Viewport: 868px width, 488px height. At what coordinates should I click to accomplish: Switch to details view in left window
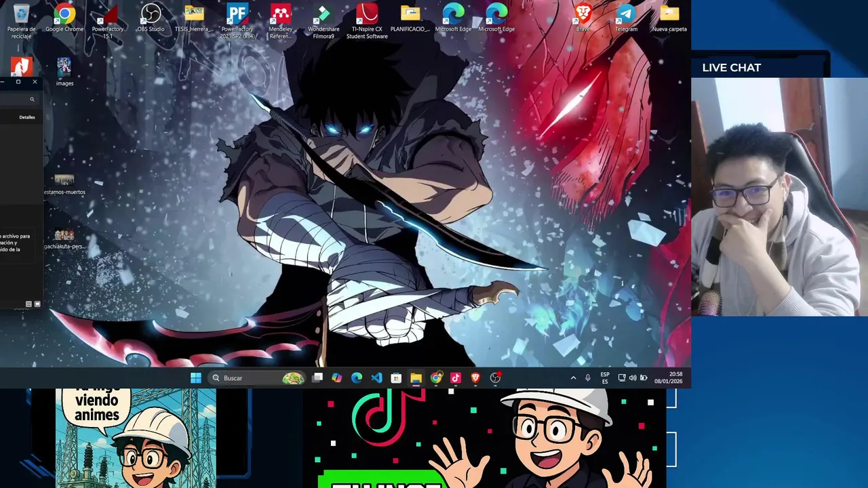(x=28, y=304)
